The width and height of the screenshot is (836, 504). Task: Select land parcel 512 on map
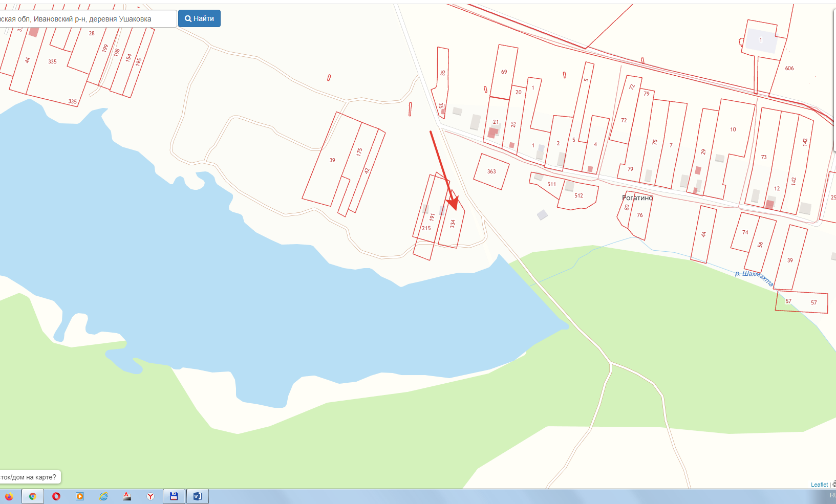(x=578, y=195)
